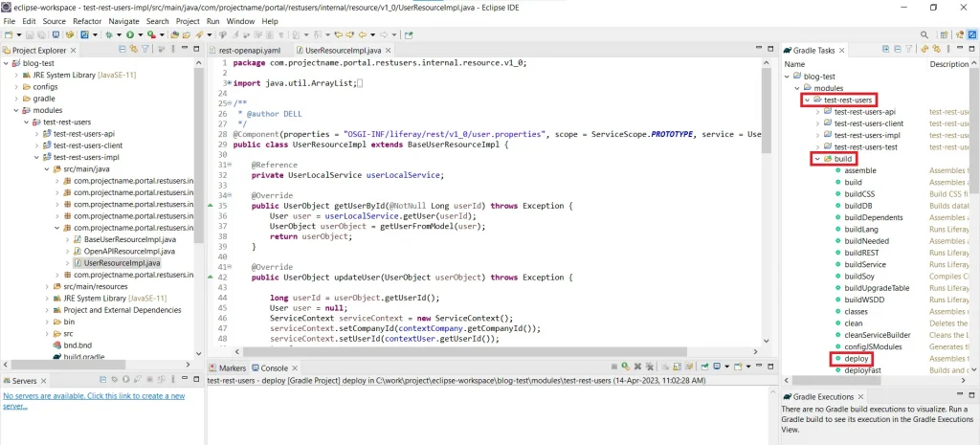Click the Project Explorer filter funnel icon
The image size is (980, 445).
pos(145,49)
